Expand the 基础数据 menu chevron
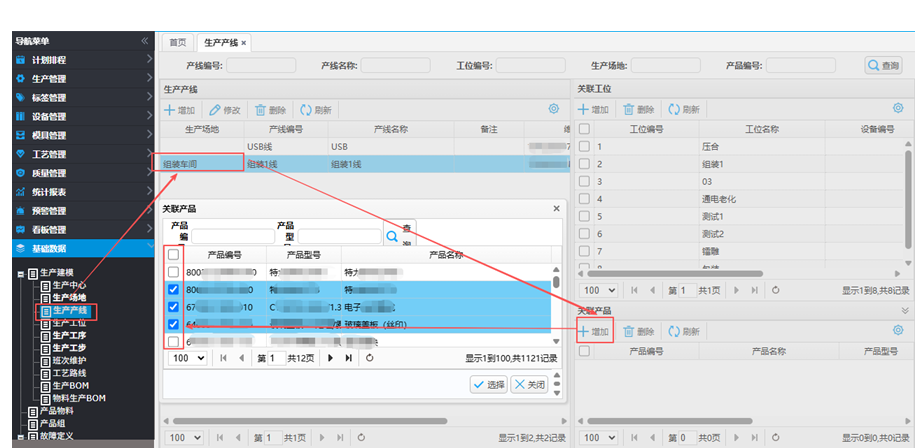The width and height of the screenshot is (915, 448). click(x=149, y=247)
